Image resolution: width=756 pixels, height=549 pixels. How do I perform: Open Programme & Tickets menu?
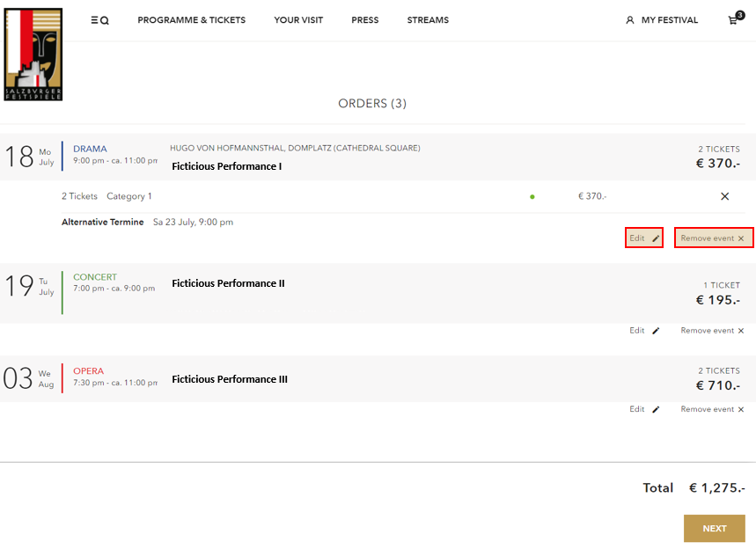coord(191,20)
